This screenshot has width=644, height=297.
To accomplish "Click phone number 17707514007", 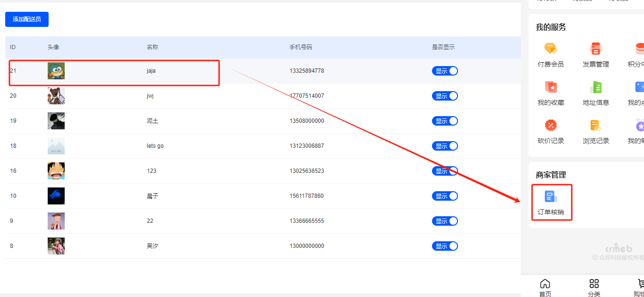I will click(x=307, y=96).
